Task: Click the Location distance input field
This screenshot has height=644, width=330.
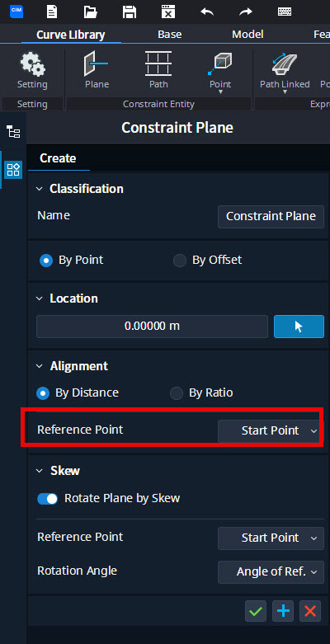Action: pos(152,327)
